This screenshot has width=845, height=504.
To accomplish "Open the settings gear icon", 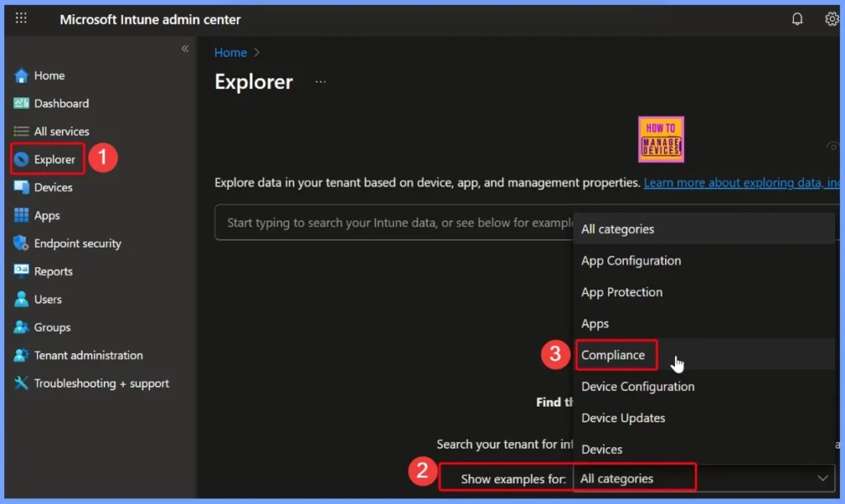I will 832,19.
